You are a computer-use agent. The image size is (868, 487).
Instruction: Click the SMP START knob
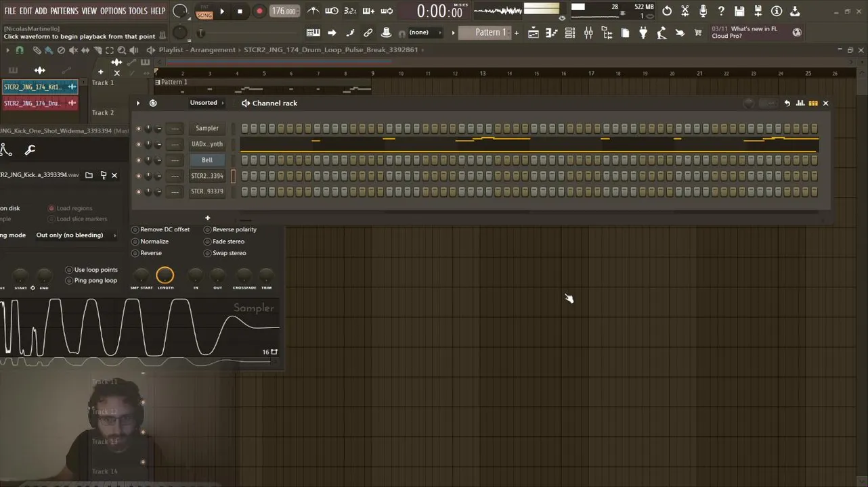(x=141, y=275)
